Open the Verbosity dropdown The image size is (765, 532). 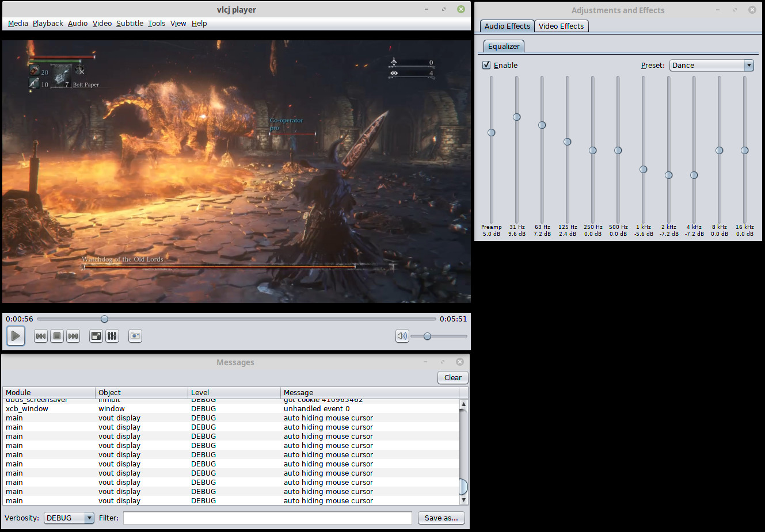coord(69,518)
